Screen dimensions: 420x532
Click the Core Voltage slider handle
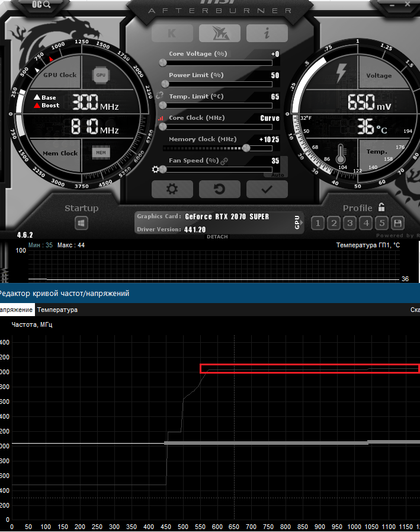(x=163, y=63)
